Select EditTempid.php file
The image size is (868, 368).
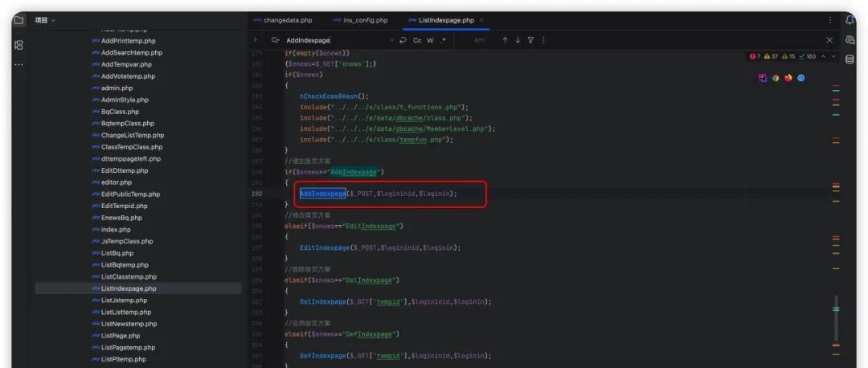(120, 206)
